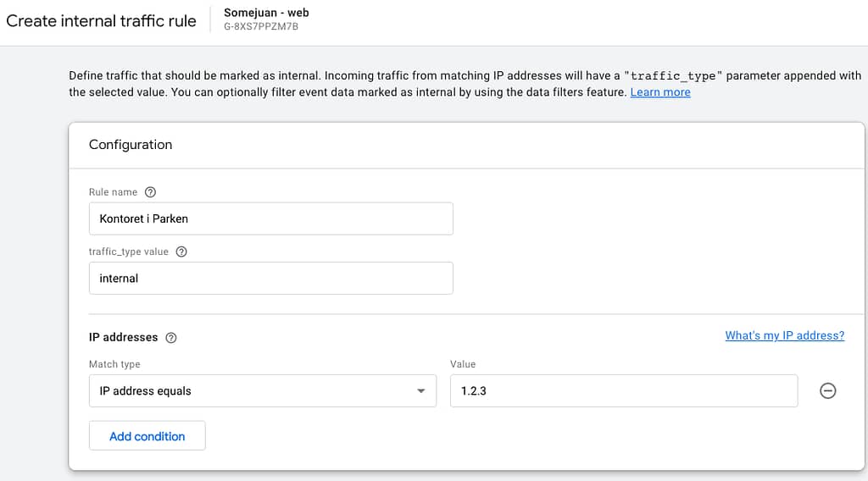
Task: Select the 'Somejuan - web' stream name
Action: coord(266,13)
